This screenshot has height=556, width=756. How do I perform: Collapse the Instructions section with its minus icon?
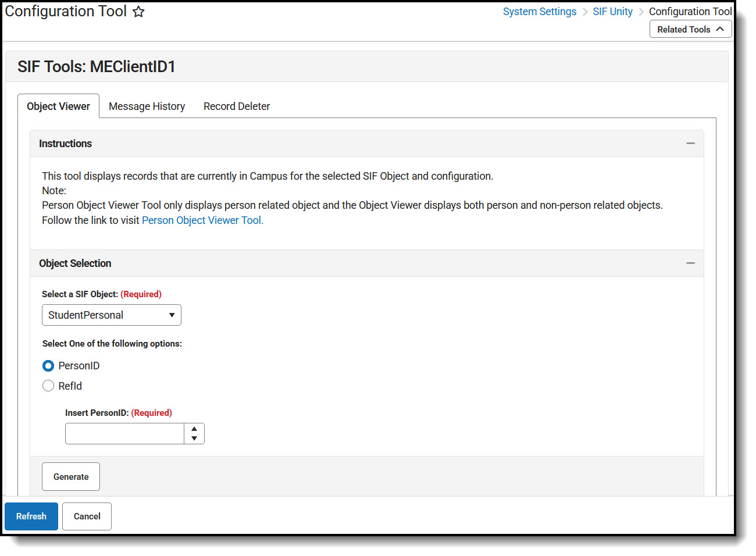[690, 143]
